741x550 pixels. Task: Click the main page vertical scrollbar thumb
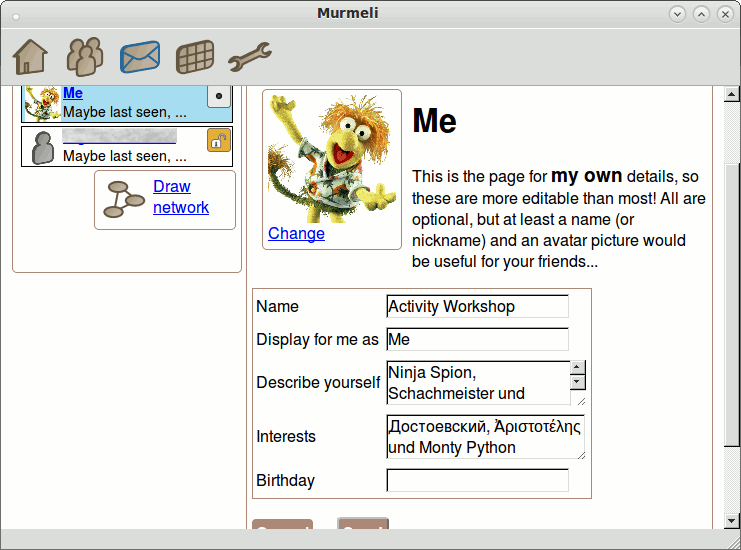coord(732,305)
